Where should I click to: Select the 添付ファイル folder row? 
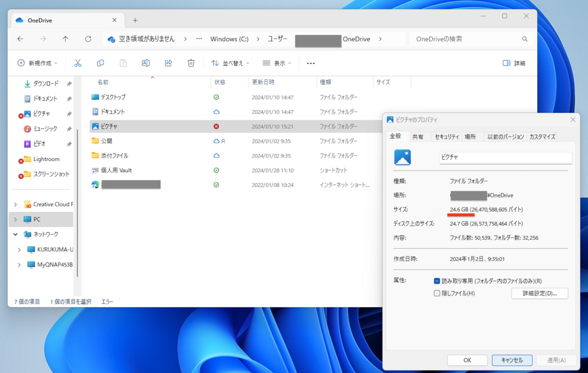pos(235,156)
